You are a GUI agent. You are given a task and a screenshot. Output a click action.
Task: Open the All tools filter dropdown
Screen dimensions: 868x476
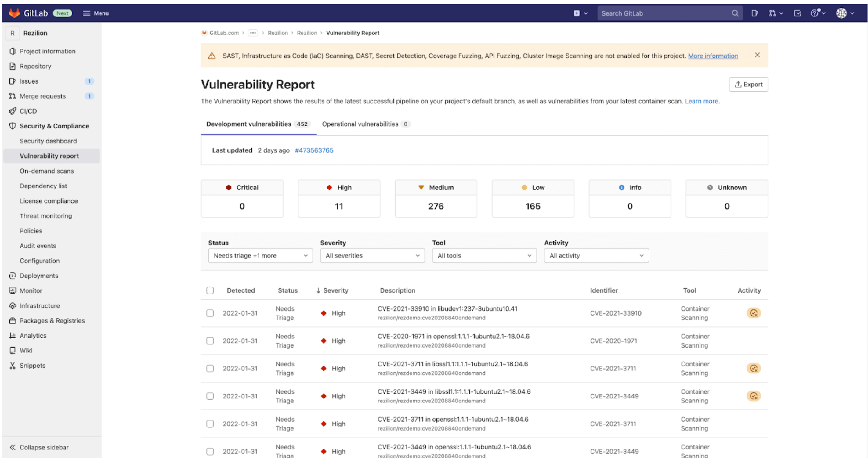tap(484, 255)
